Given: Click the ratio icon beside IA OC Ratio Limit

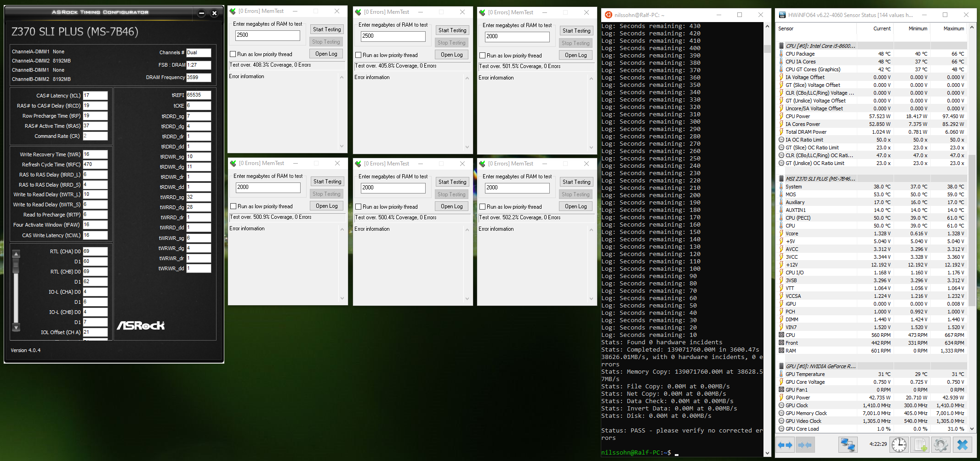Looking at the screenshot, I should (781, 140).
